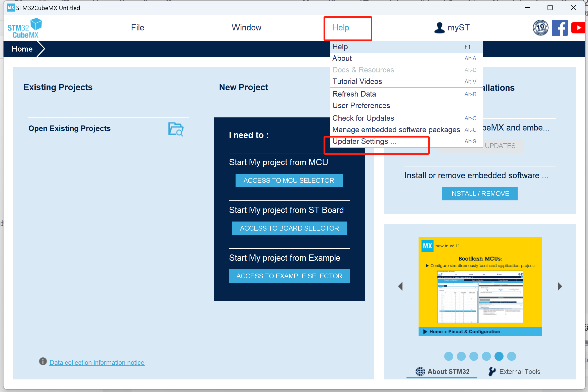
Task: Click the Existing Projects heading
Action: coord(58,87)
